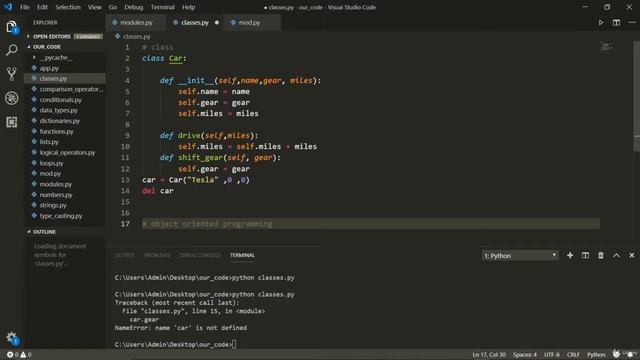Screen dimensions: 640x360
Task: Open the Search view in activity bar
Action: pyautogui.click(x=11, y=50)
